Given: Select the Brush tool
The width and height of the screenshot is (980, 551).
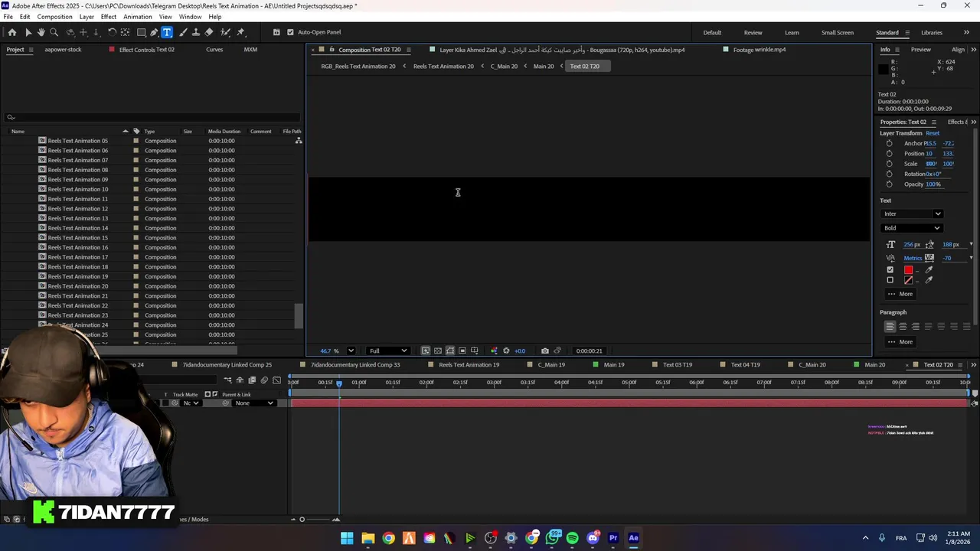Looking at the screenshot, I should 183,32.
